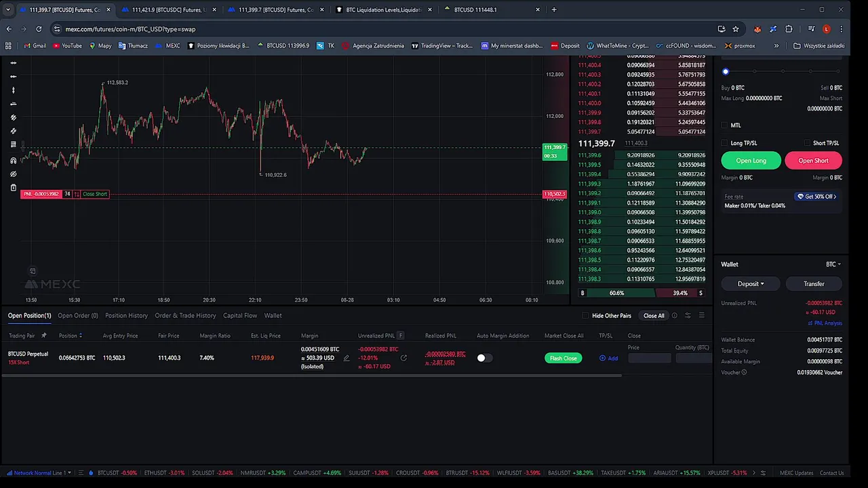The height and width of the screenshot is (488, 868).
Task: Click the browser address bar URL
Action: tap(130, 29)
